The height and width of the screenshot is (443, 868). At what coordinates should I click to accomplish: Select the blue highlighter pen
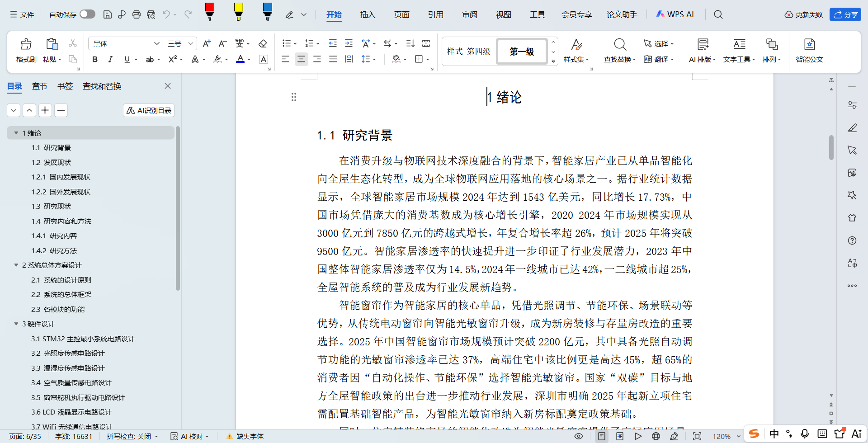point(268,12)
